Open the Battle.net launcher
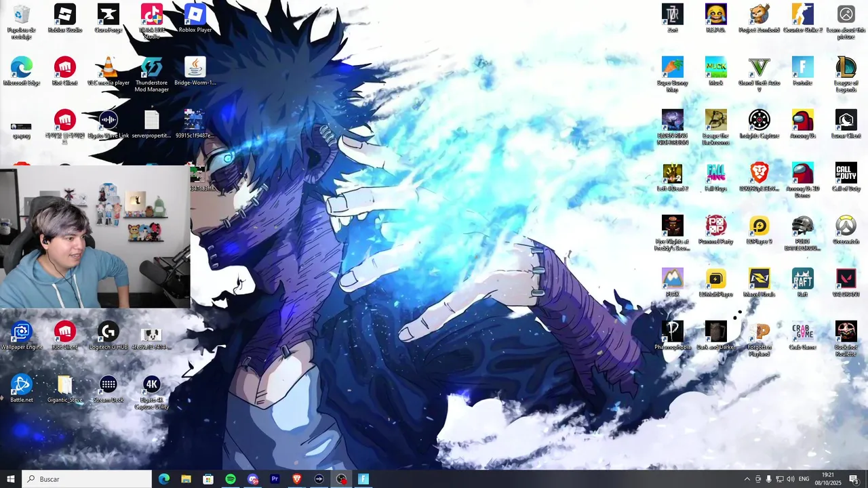This screenshot has width=868, height=488. 22,388
